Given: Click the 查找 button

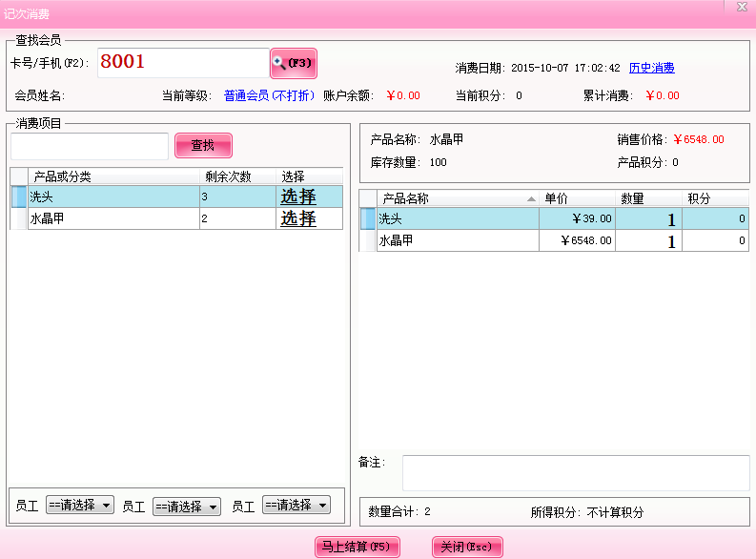Looking at the screenshot, I should 203,146.
